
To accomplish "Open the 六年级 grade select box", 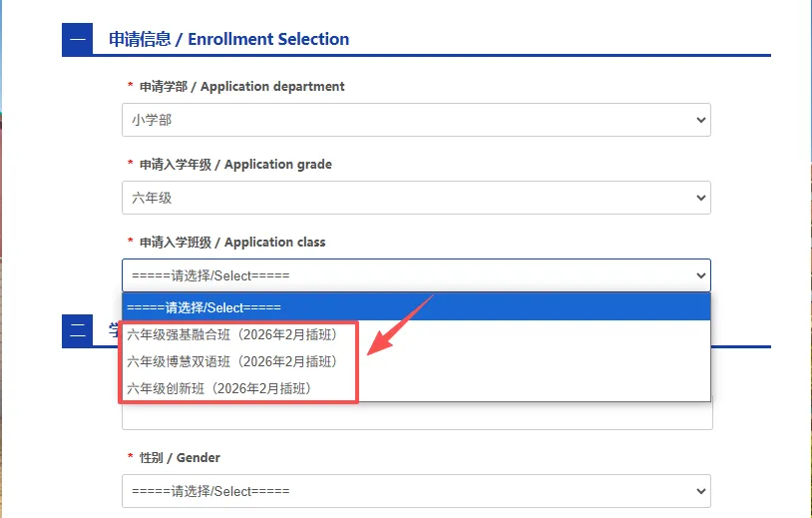I will pyautogui.click(x=399, y=198).
